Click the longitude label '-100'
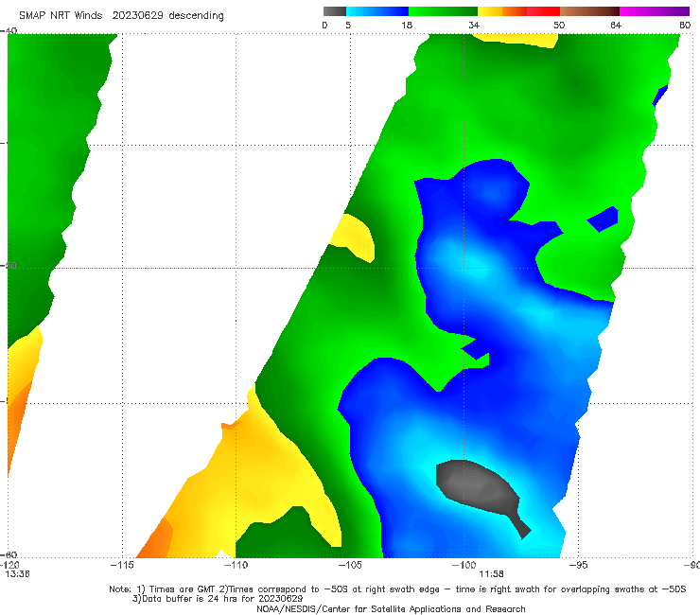This screenshot has width=700, height=615. pos(464,566)
